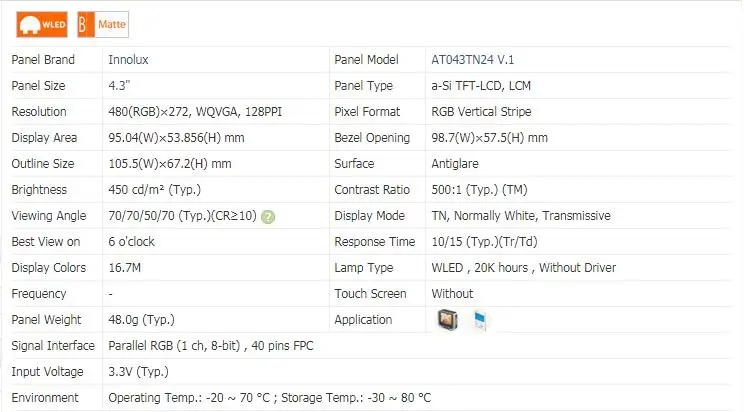Click the 'Display Colors' label

(x=48, y=268)
